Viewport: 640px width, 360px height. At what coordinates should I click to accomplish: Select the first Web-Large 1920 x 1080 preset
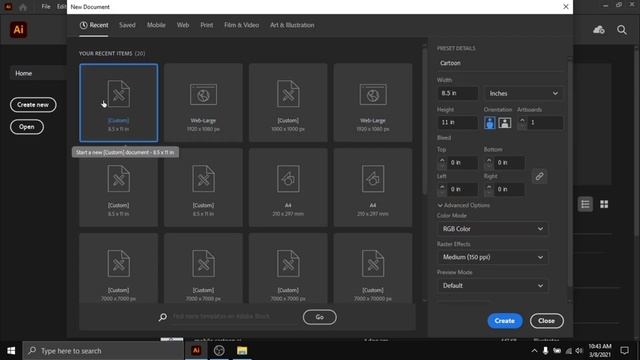click(203, 102)
